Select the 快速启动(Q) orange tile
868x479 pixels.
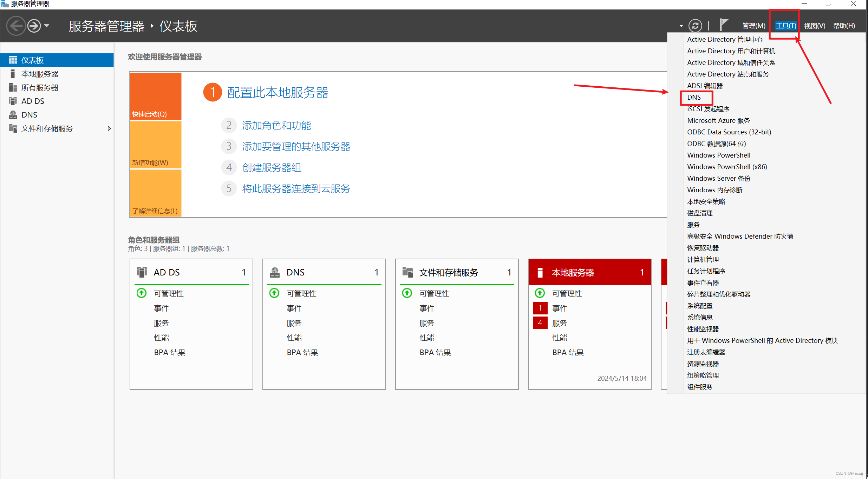[x=156, y=96]
